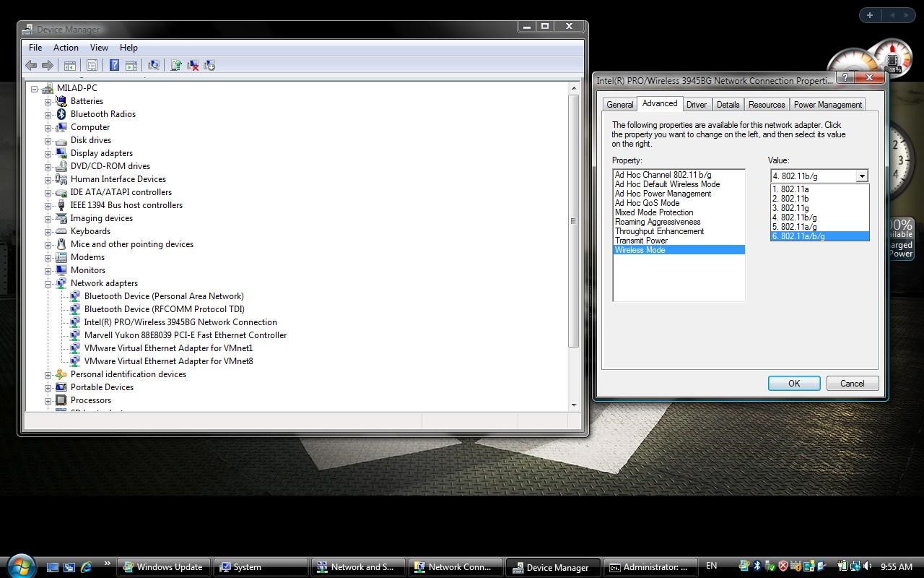This screenshot has height=578, width=924.
Task: Open the Help menu in Device Manager
Action: click(128, 48)
